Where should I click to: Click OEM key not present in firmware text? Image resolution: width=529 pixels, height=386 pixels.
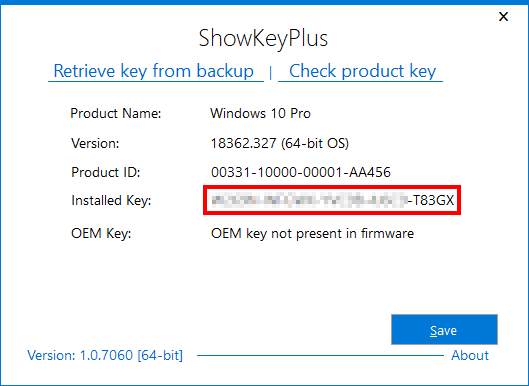coord(312,233)
